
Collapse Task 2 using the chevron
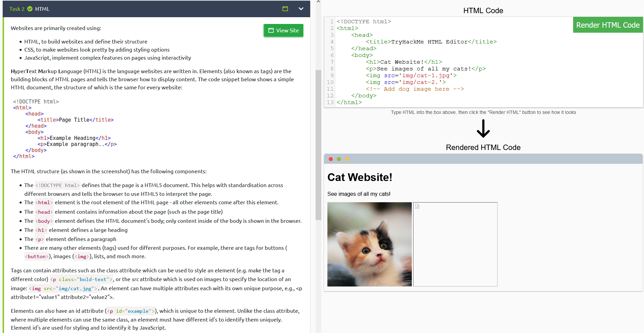point(301,9)
